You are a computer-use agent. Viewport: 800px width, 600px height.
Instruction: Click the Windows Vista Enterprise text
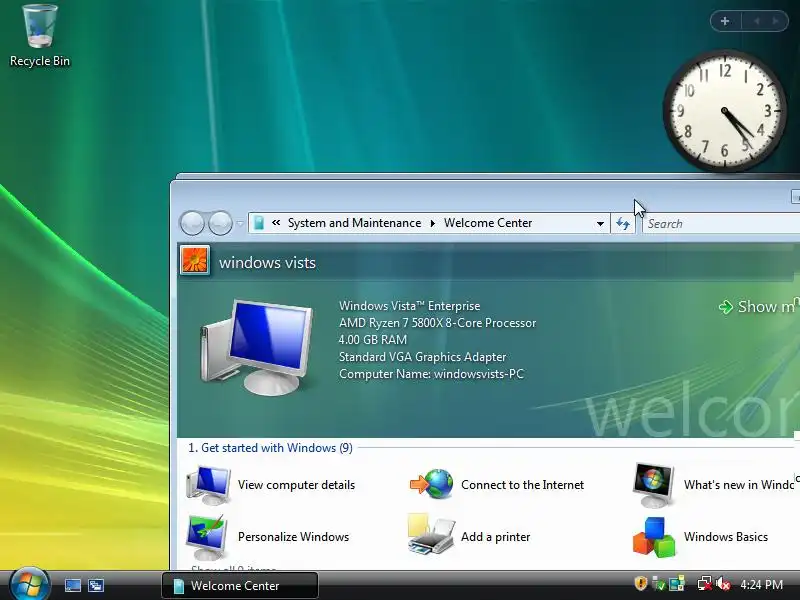click(x=410, y=306)
